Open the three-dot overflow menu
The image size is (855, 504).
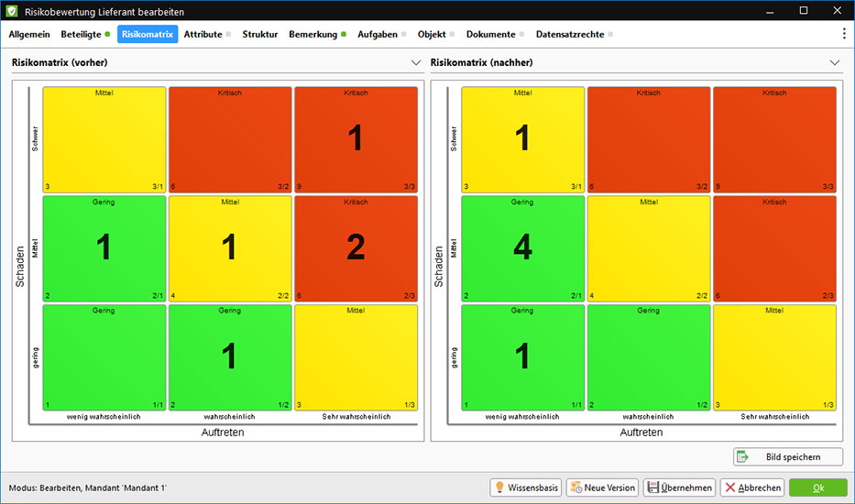click(844, 34)
